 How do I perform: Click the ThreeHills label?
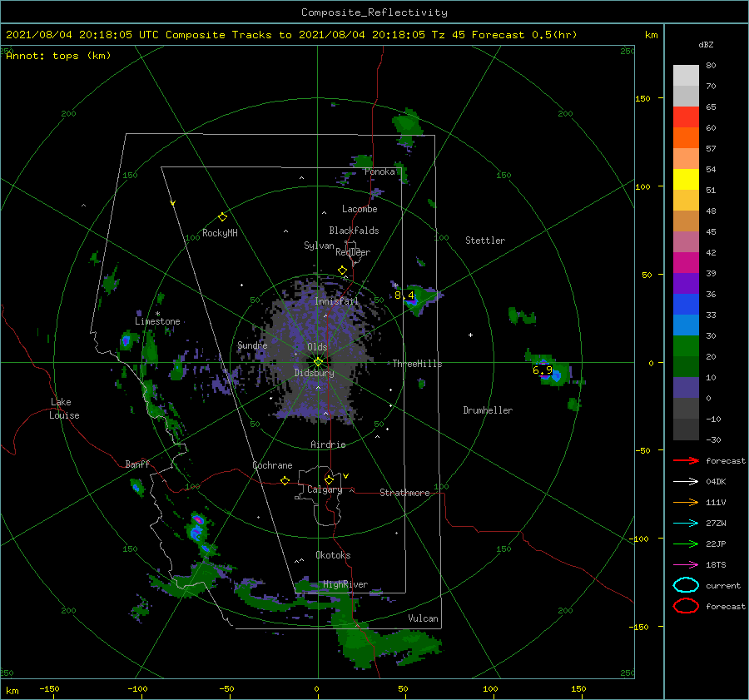(417, 364)
